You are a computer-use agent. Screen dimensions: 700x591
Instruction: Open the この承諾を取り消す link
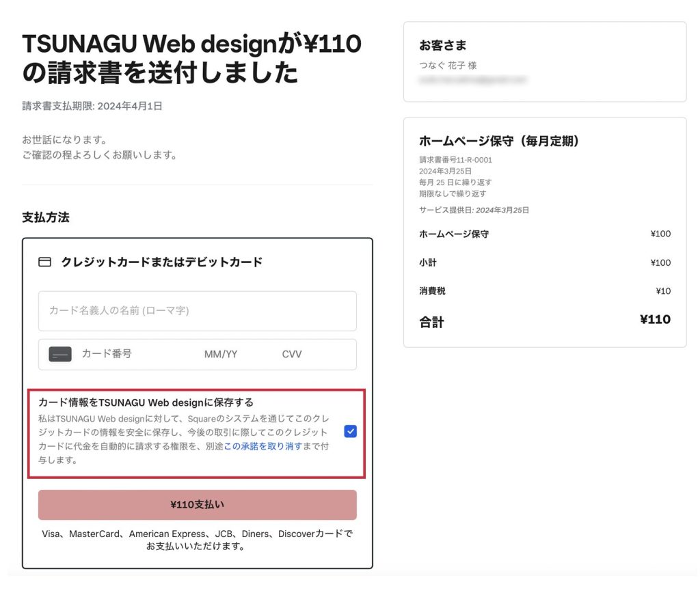coord(262,446)
